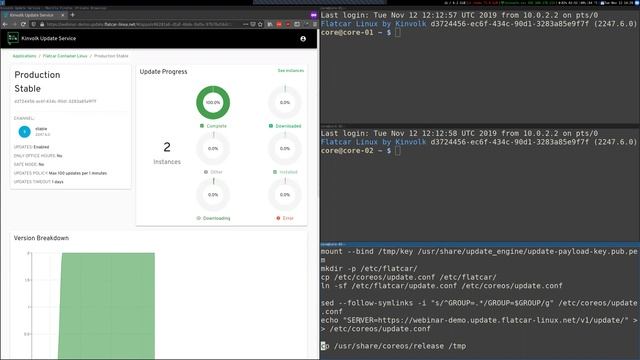Click the 100.0% Complete donut chart
The width and height of the screenshot is (640, 360).
point(213,102)
